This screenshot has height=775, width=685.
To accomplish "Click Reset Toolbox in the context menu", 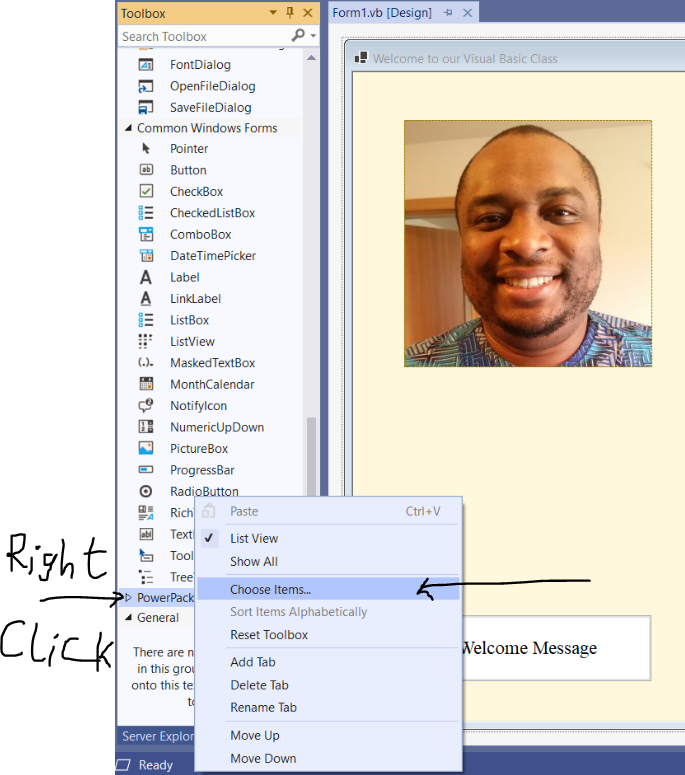I will tap(269, 635).
